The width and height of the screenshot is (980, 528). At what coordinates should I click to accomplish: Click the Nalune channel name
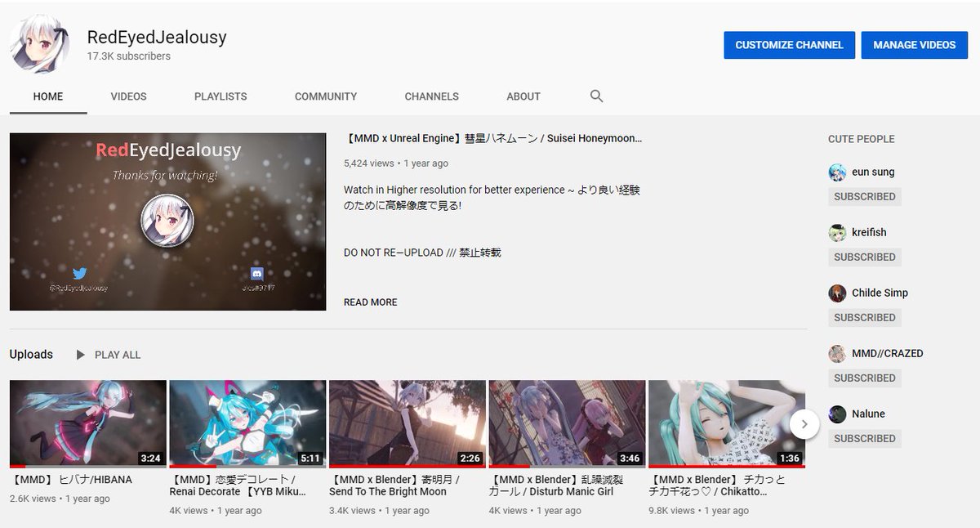[868, 414]
